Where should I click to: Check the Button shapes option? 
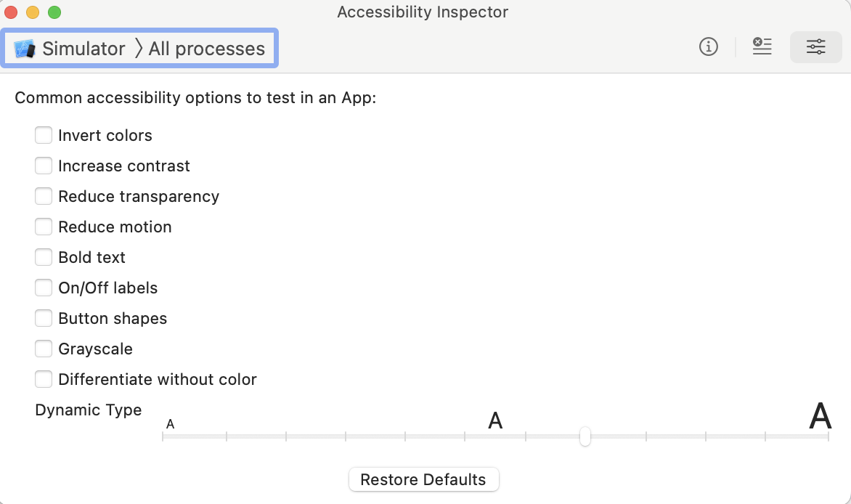tap(44, 318)
